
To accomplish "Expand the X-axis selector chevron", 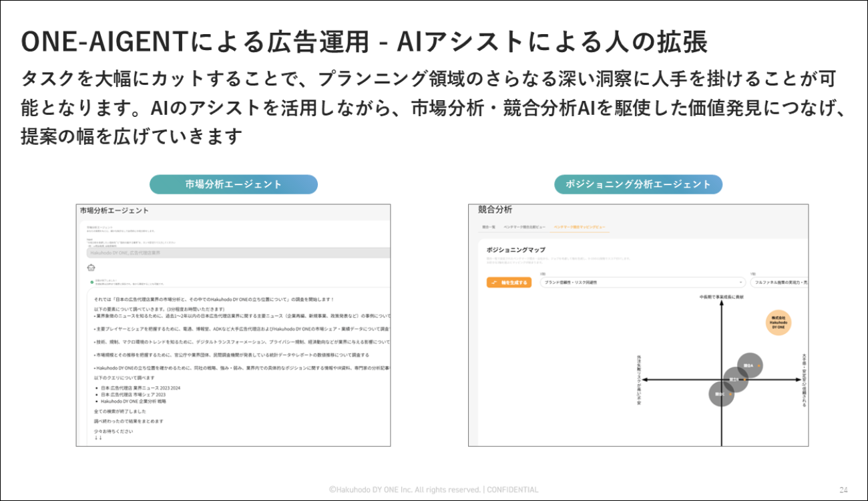I will click(x=742, y=282).
